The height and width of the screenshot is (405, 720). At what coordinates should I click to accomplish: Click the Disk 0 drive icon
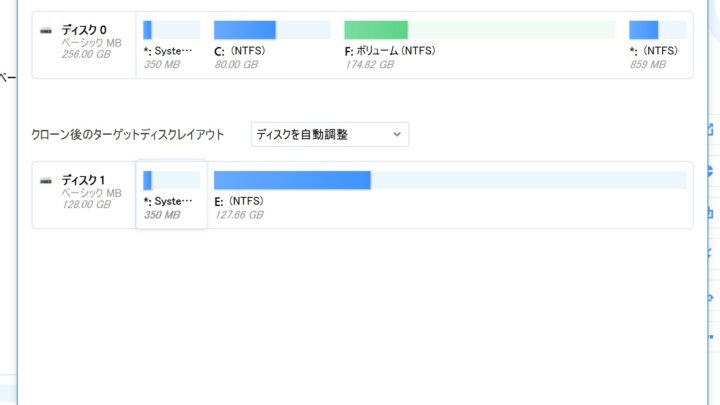[x=45, y=31]
